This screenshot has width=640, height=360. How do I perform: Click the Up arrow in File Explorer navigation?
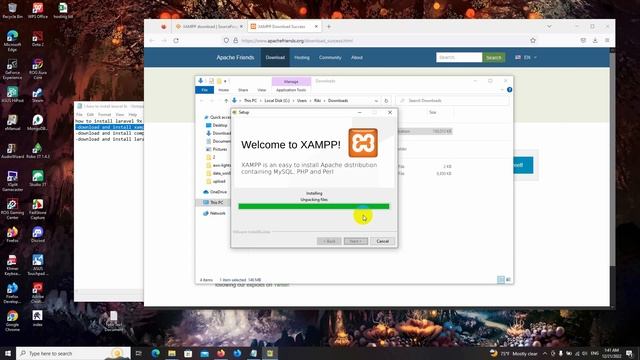coord(226,100)
